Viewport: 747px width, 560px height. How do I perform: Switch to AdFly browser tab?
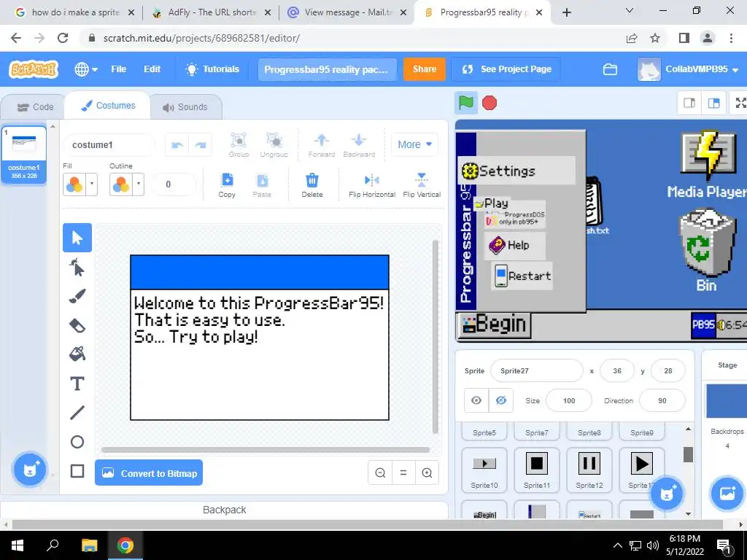pyautogui.click(x=211, y=12)
